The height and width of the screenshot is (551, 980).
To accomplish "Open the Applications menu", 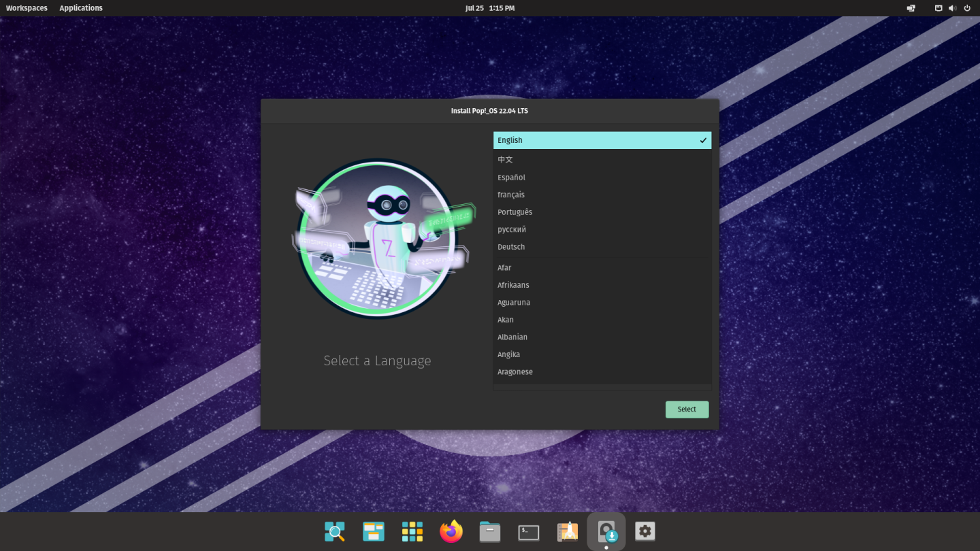I will click(x=80, y=7).
